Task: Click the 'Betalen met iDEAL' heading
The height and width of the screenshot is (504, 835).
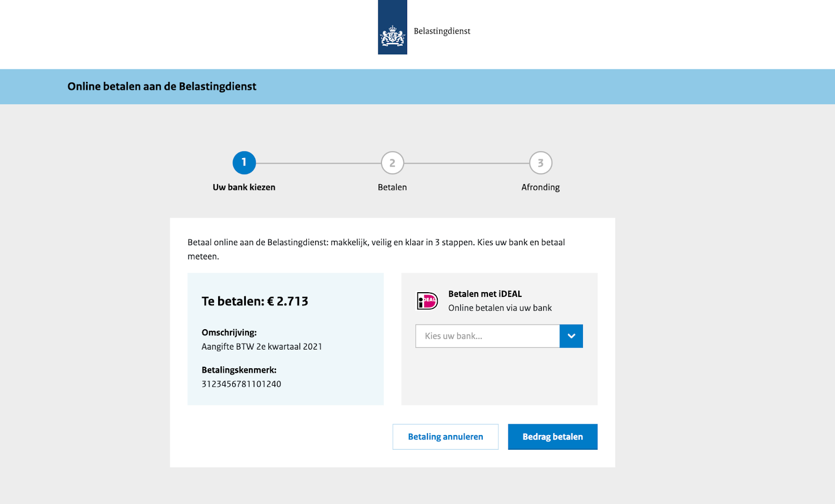Action: click(x=485, y=294)
